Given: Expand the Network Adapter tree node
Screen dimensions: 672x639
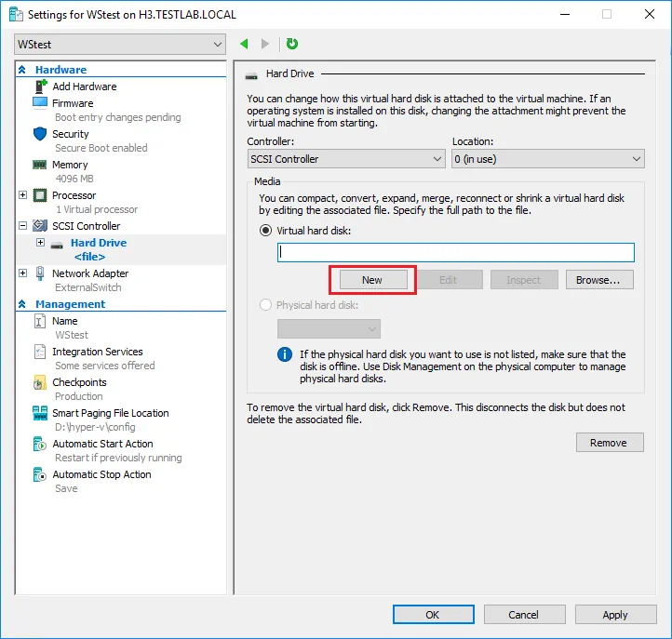Looking at the screenshot, I should (23, 273).
